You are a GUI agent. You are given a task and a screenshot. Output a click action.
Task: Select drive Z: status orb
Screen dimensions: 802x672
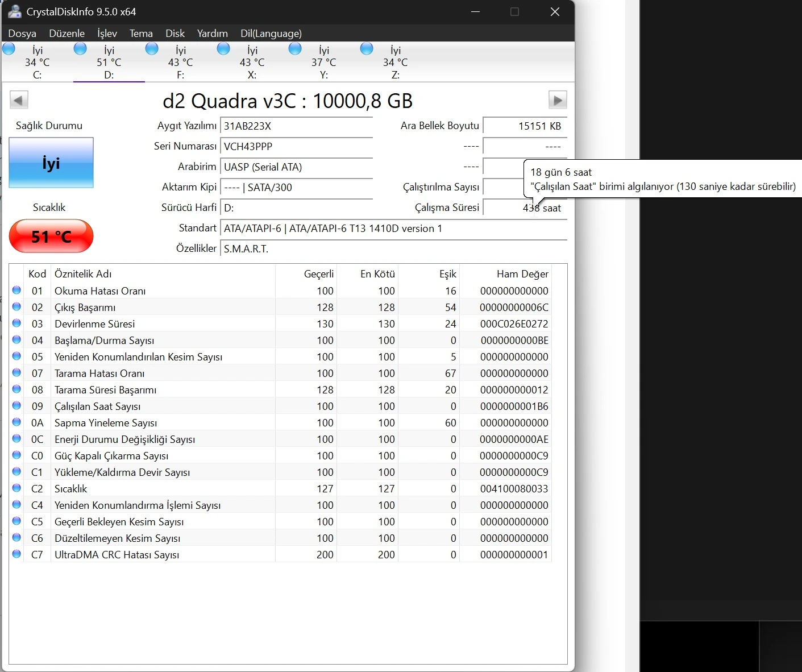pos(367,49)
